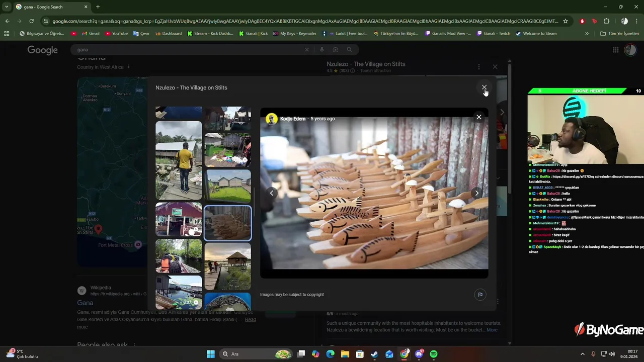644x362 pixels.
Task: Open Discord from taskbar
Action: coord(419,354)
